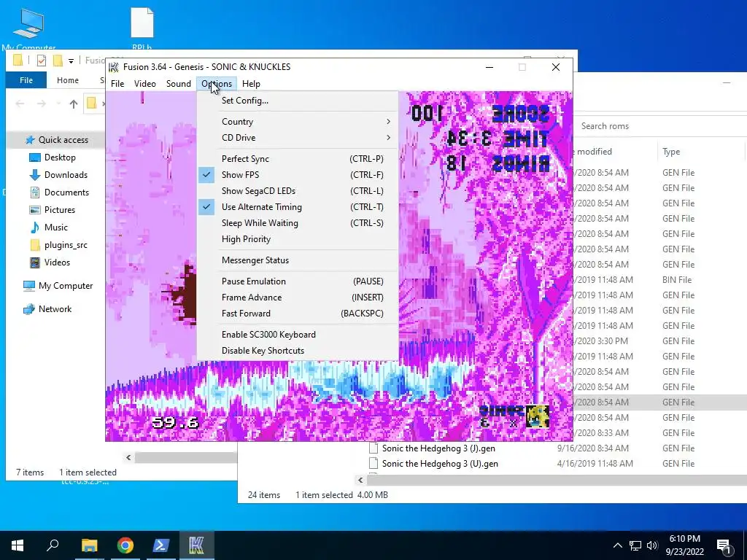Image resolution: width=747 pixels, height=560 pixels.
Task: Toggle Sleep While Waiting option
Action: click(x=298, y=223)
